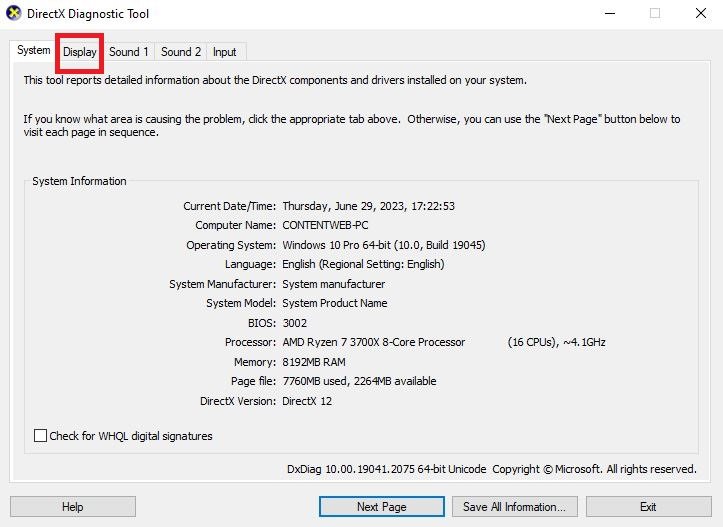The image size is (723, 527).
Task: Click the Operating System label
Action: pos(231,245)
